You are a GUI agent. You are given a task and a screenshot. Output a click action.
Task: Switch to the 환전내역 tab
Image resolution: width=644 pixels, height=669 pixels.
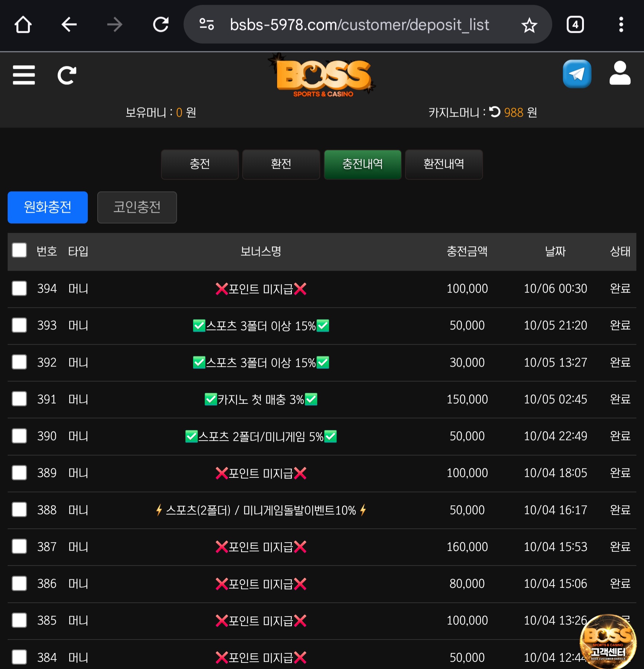tap(444, 164)
